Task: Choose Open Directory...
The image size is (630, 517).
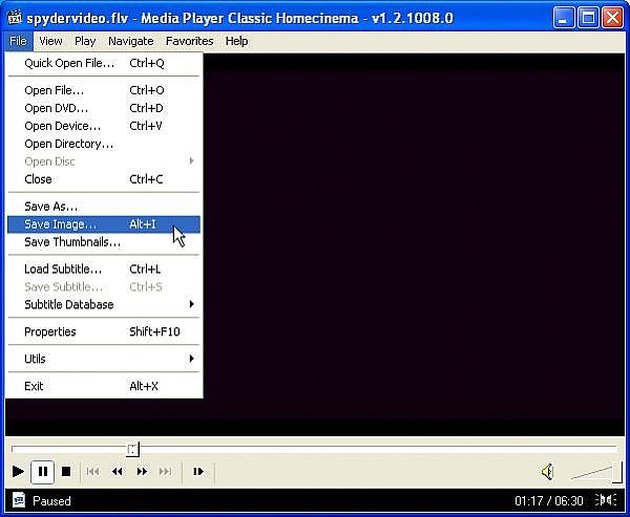Action: [x=104, y=143]
